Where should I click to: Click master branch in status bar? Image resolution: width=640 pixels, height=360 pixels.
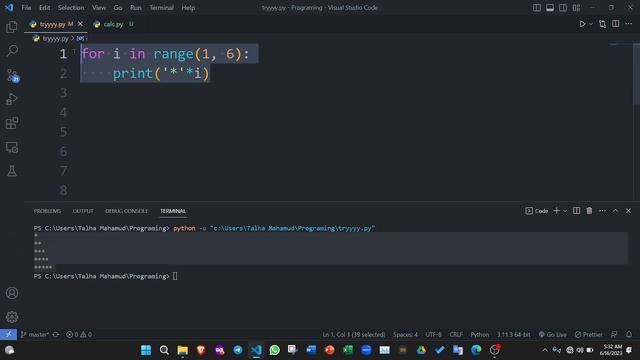pyautogui.click(x=35, y=334)
